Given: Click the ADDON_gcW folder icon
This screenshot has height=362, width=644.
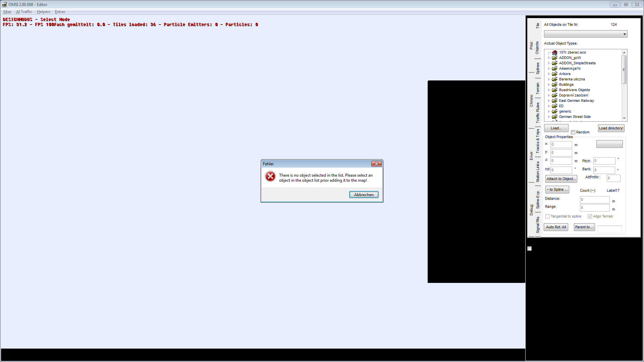Looking at the screenshot, I should point(555,58).
